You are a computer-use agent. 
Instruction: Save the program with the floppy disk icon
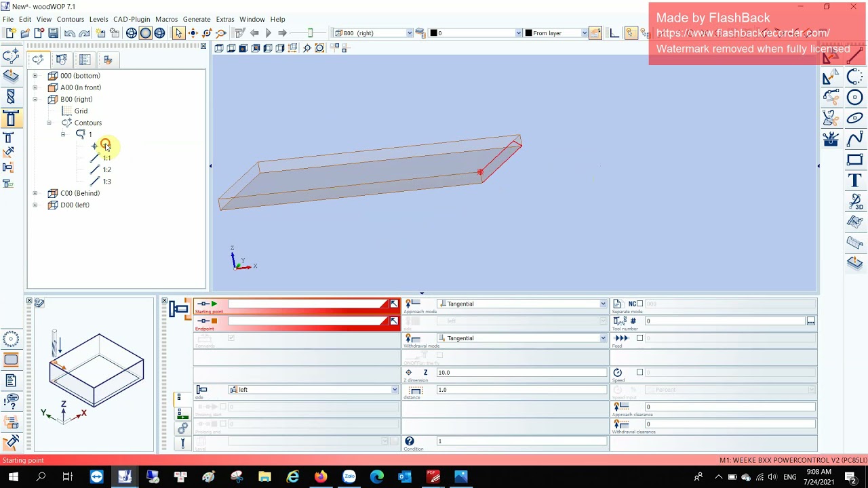coord(53,33)
